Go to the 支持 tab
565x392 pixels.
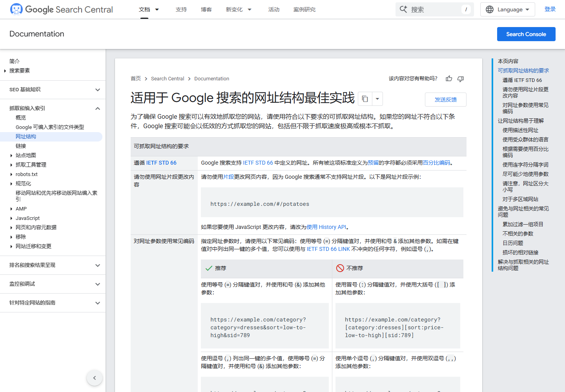[181, 9]
